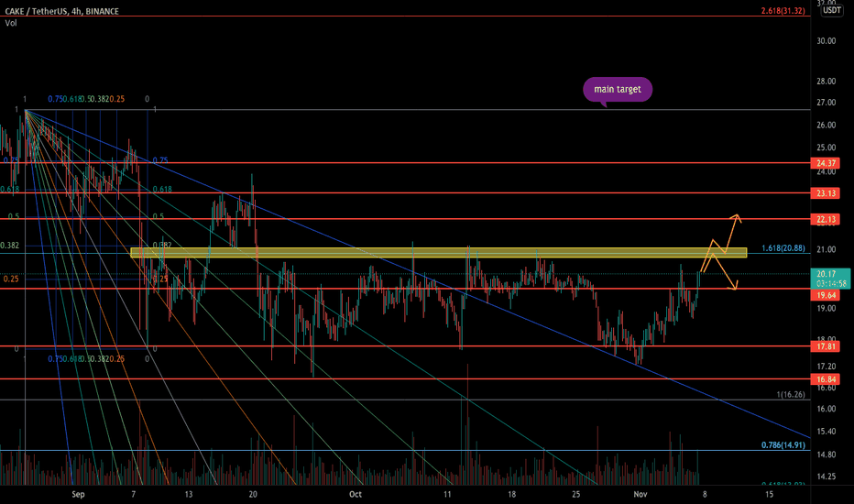Click the 16.00 price scale value
854x504 pixels.
(x=826, y=409)
